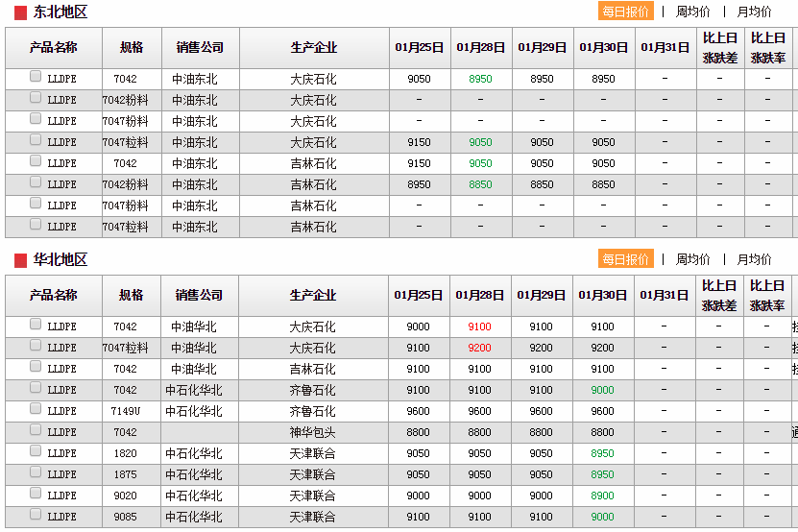Click red 9200 price in 华北 7047粒料 row
The width and height of the screenshot is (798, 532).
click(x=479, y=349)
